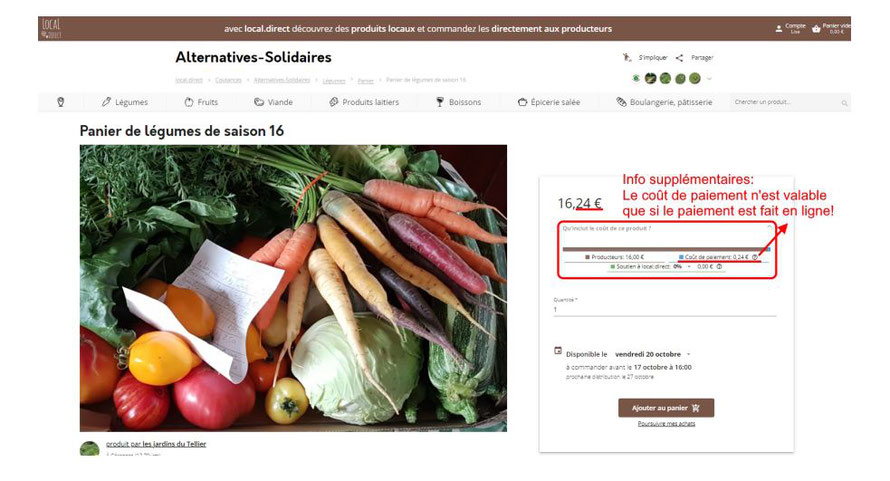Open the local.direct logo home

[x=51, y=28]
